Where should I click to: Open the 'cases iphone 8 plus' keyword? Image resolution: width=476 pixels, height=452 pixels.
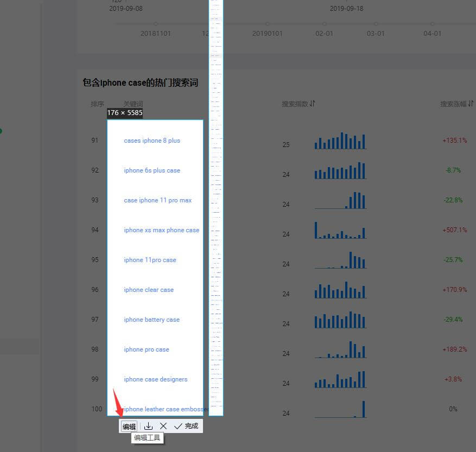point(152,141)
